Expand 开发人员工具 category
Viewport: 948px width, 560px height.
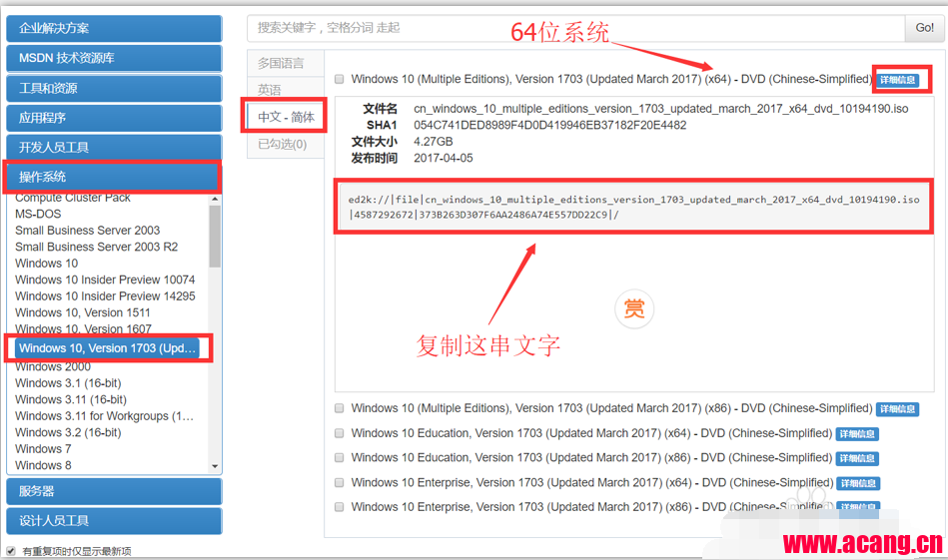coord(114,148)
